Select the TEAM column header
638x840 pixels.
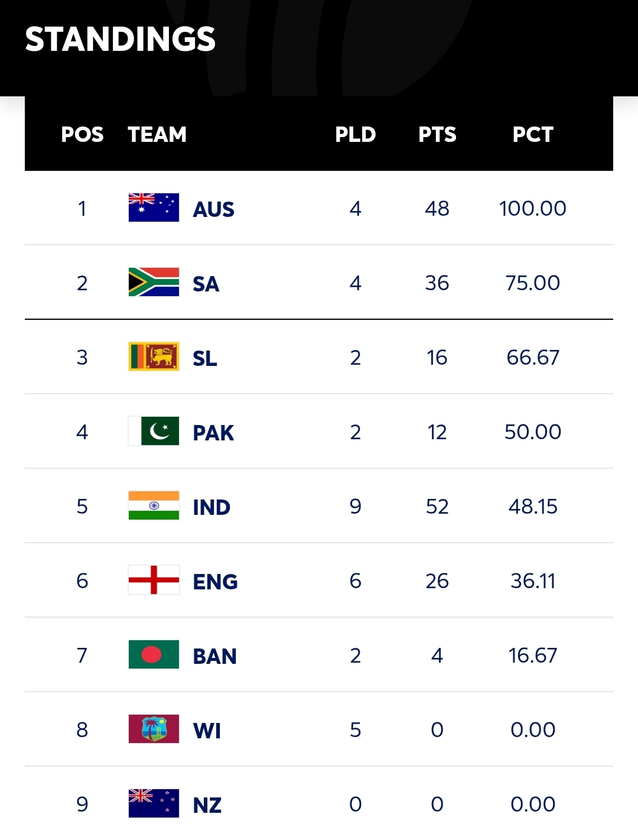pyautogui.click(x=157, y=135)
